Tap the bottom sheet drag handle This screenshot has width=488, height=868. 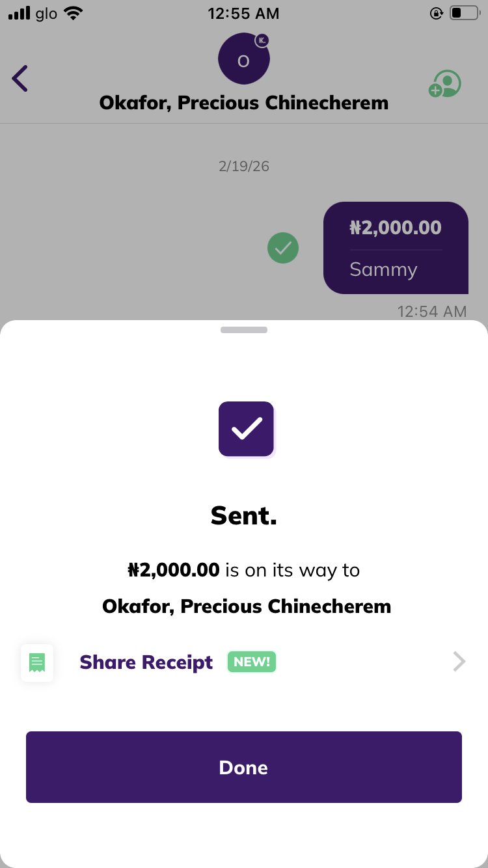click(244, 330)
